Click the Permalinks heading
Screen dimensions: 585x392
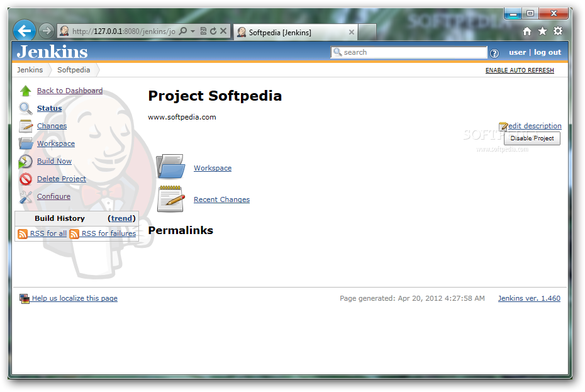[181, 230]
